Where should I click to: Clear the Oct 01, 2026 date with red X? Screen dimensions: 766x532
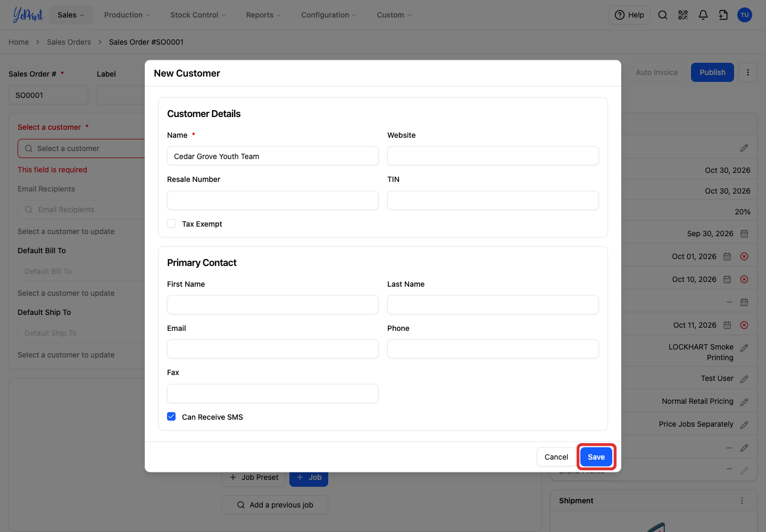(744, 256)
